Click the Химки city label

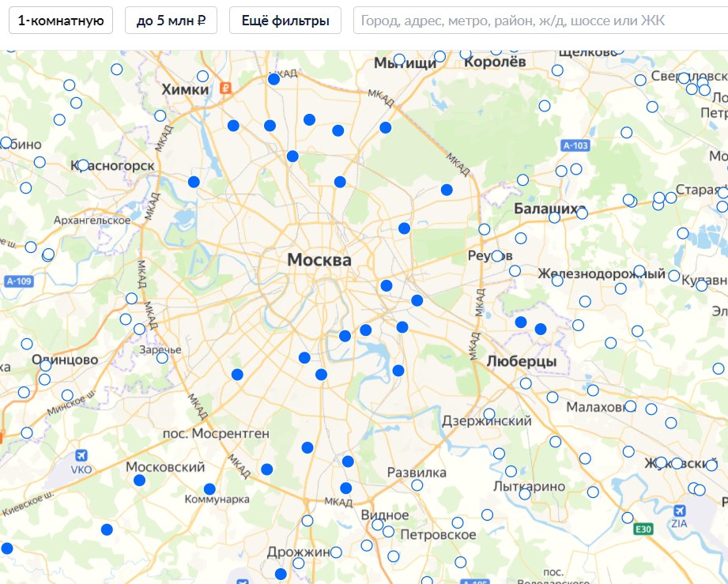click(x=185, y=89)
